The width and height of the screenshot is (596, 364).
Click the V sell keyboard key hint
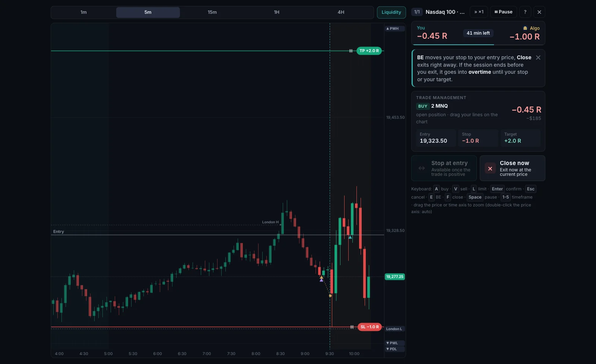(x=456, y=189)
